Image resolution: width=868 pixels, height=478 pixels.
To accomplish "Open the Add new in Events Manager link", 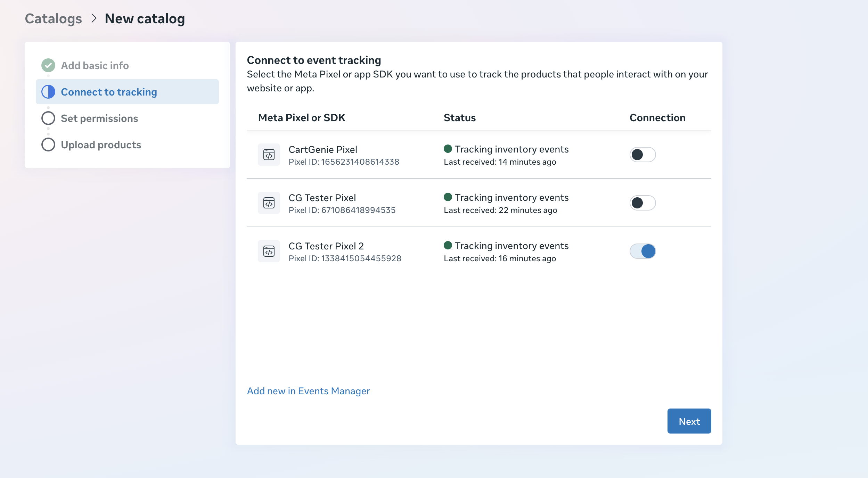I will pyautogui.click(x=308, y=391).
